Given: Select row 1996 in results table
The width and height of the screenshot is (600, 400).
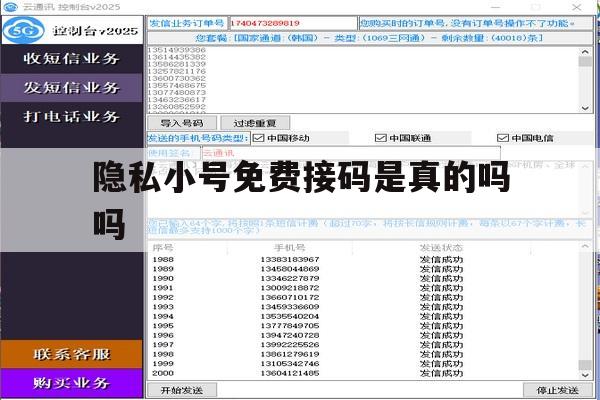Looking at the screenshot, I should click(x=163, y=335).
